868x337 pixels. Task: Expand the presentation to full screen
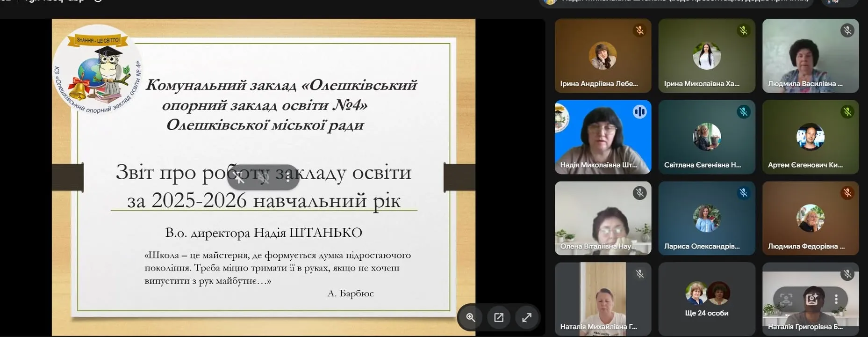click(527, 317)
